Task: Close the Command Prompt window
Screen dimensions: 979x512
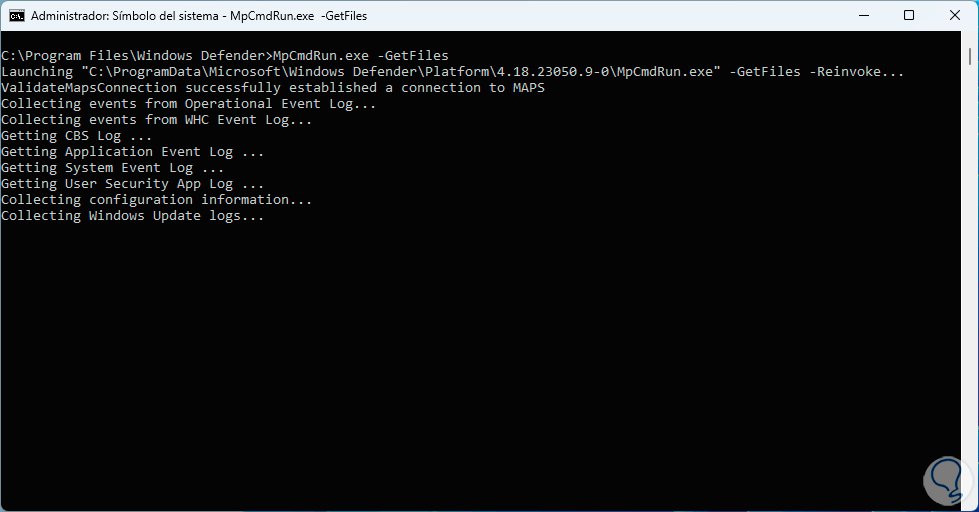Action: tap(955, 16)
